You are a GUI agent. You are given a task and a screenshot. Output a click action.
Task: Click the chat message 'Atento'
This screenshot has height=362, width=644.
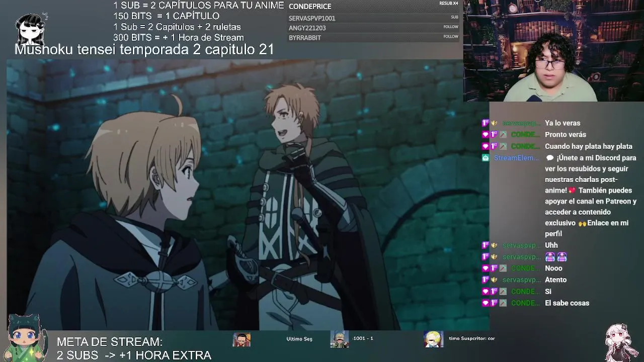coord(555,280)
